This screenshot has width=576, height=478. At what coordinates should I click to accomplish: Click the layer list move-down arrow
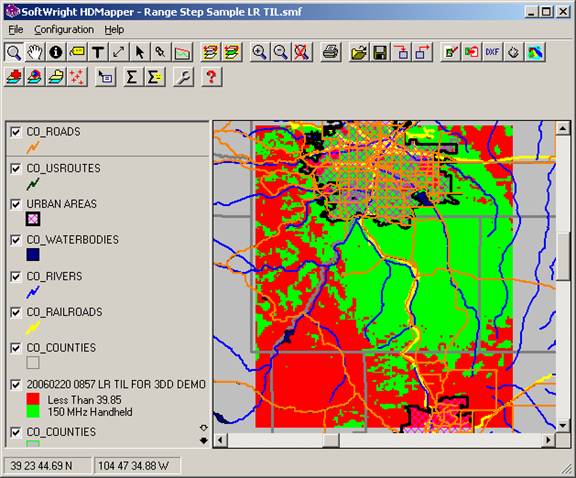204,440
